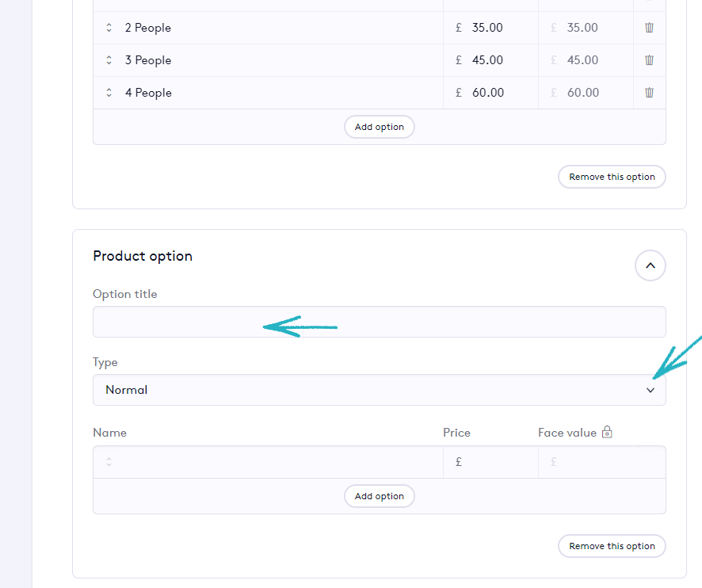Remove the upper product option group

pos(612,177)
